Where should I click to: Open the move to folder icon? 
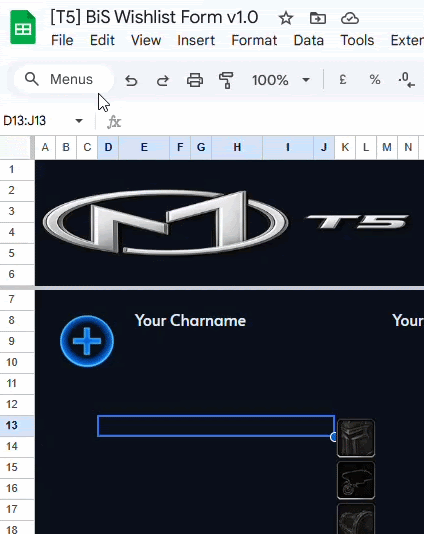(318, 18)
